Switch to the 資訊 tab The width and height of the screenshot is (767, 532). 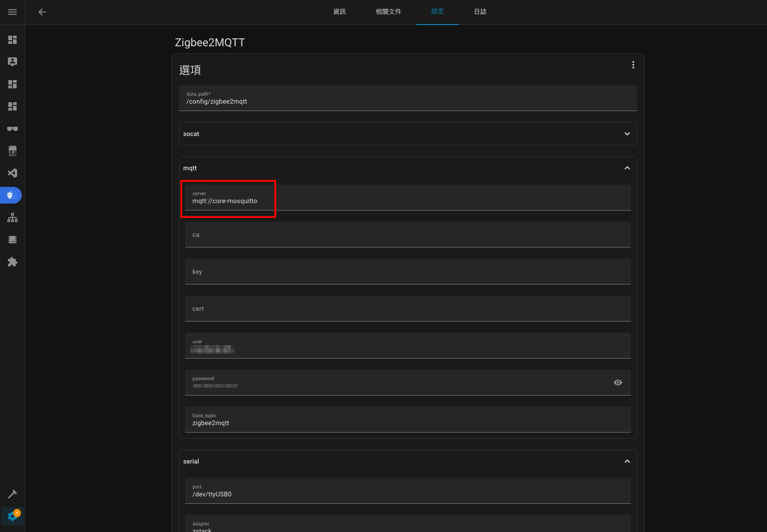[x=340, y=12]
